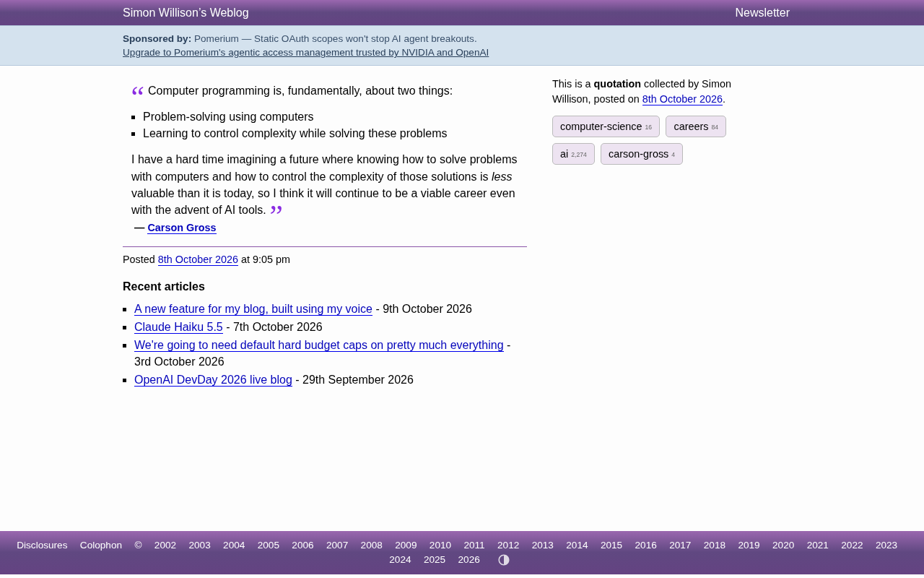Open the Disclosures footer link
924x578 pixels.
click(x=42, y=545)
